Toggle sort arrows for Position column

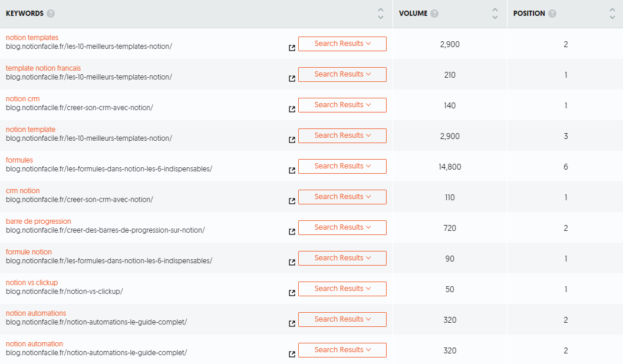(x=612, y=14)
